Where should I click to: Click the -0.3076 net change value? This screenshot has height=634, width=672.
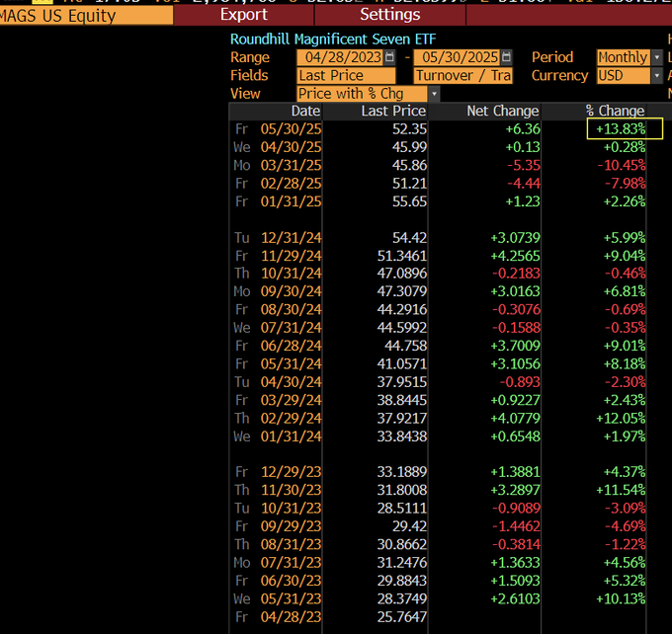coord(516,310)
